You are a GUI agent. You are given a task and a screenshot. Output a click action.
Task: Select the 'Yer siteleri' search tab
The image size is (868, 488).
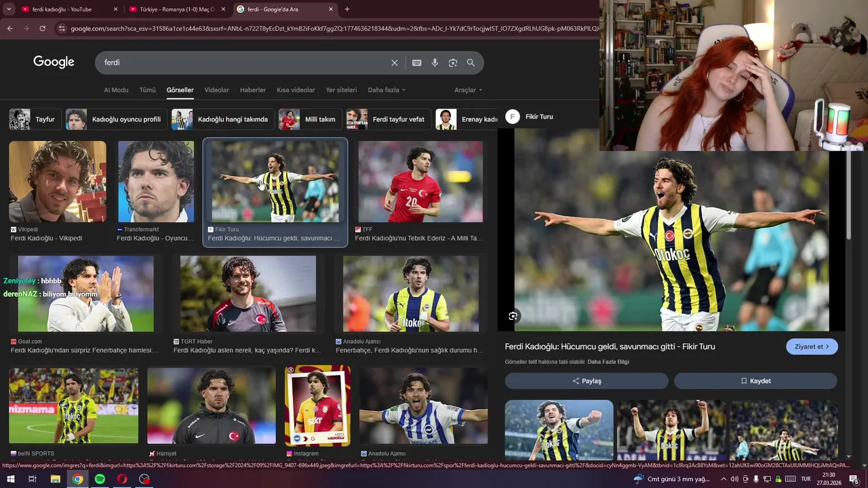341,90
